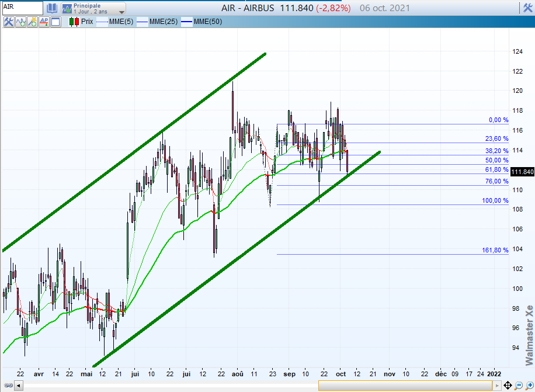Click the 161,80 % Fibonacci label
The width and height of the screenshot is (535, 392).
click(x=495, y=251)
